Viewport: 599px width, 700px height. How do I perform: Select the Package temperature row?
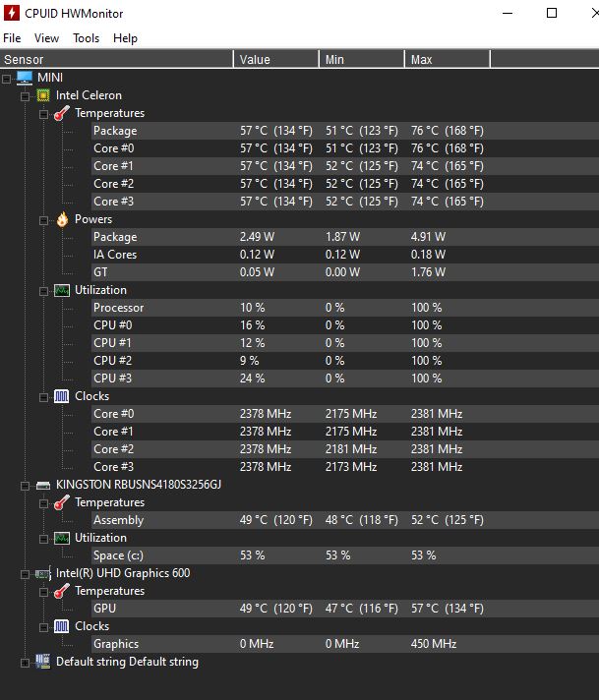pos(345,131)
